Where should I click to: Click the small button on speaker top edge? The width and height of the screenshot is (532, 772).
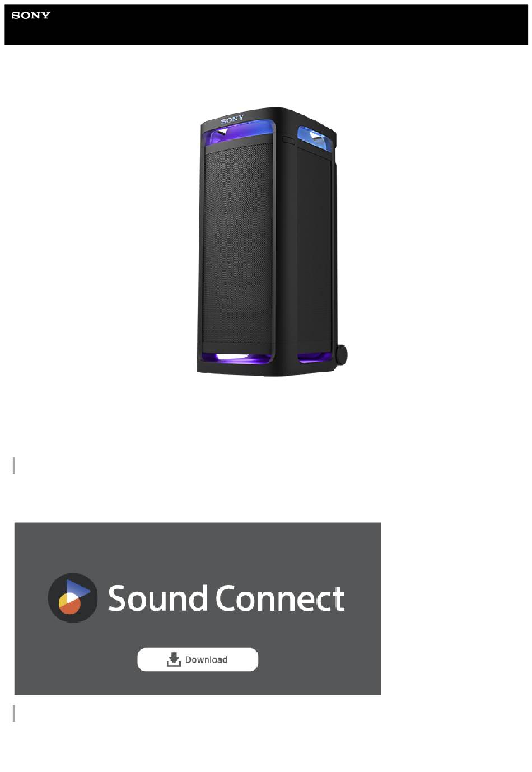pos(288,140)
